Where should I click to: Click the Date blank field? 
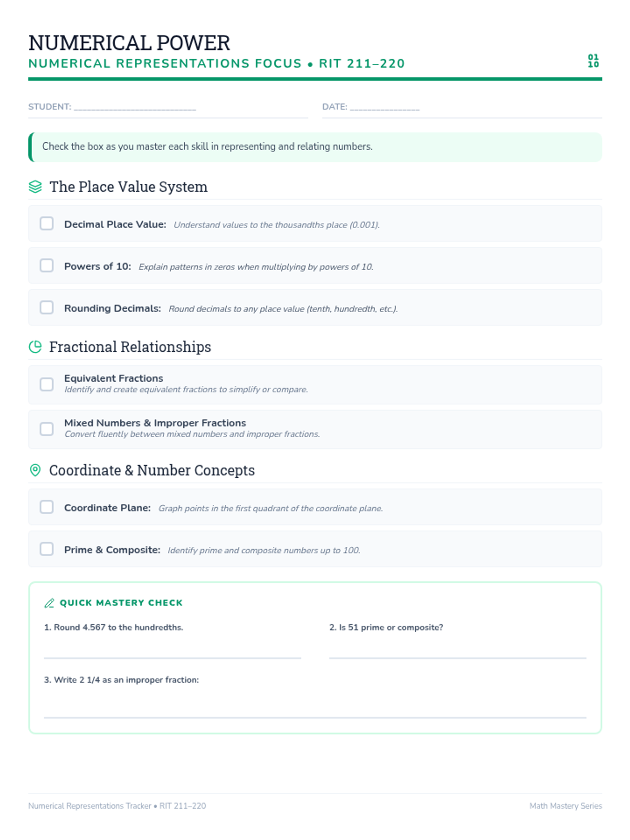point(385,108)
